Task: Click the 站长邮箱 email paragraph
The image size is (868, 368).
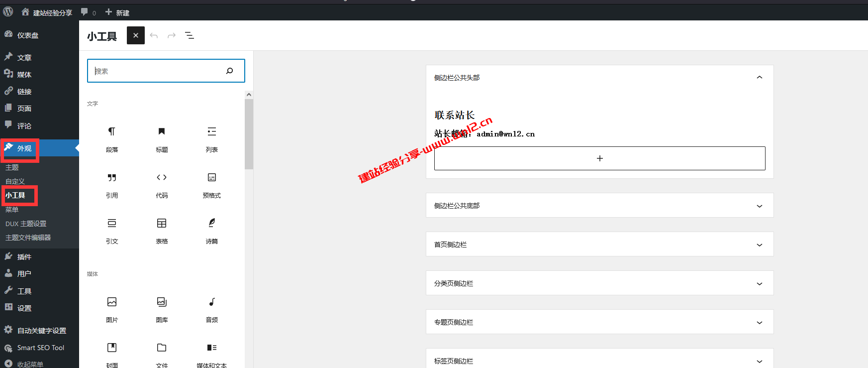Action: [484, 133]
